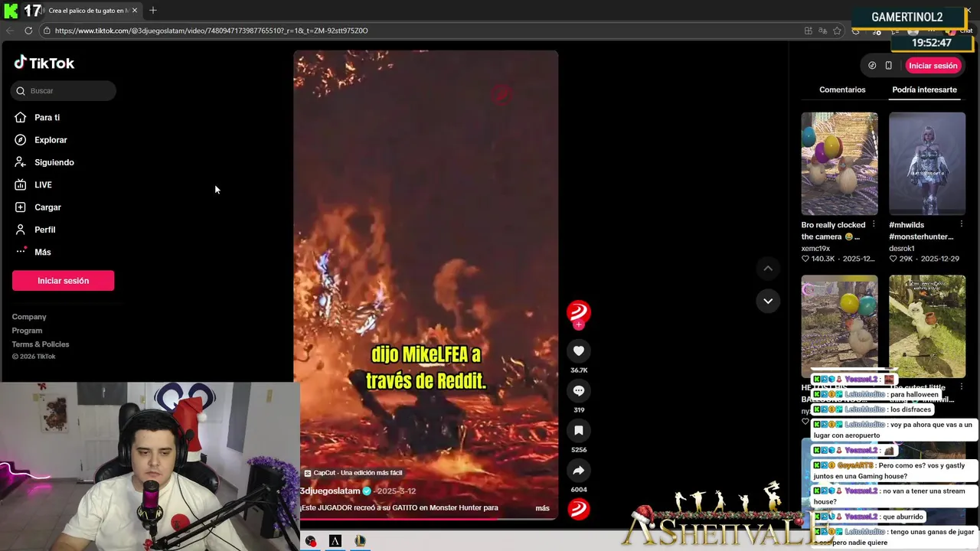Open the cat-in-grass recommended video thumbnail
Viewport: 980px width, 551px height.
927,326
